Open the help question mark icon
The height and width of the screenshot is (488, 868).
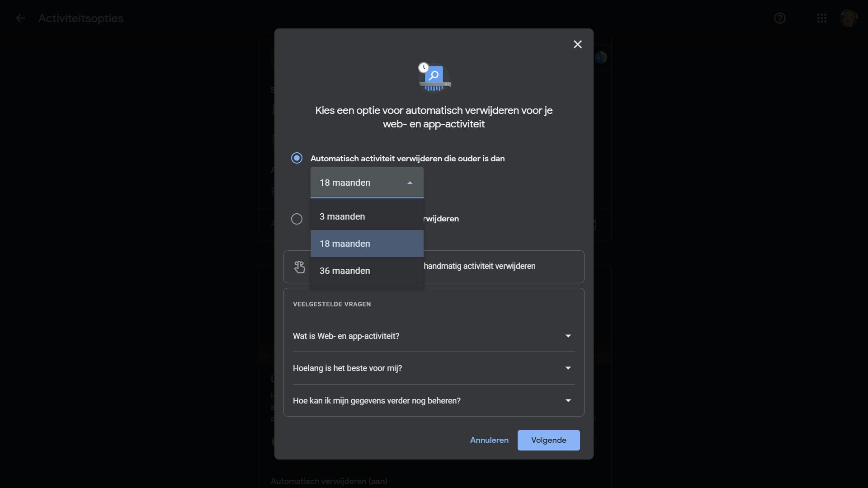pos(779,18)
